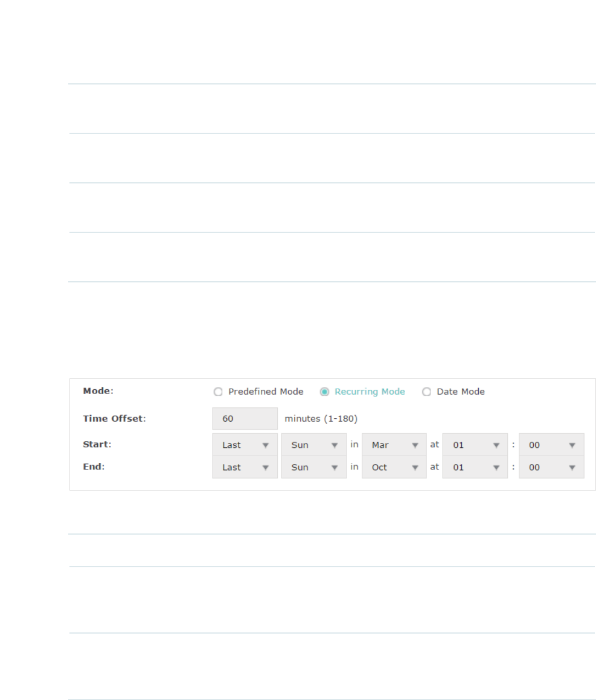Open the Start week dropdown showing Last
Viewport: 596px width, 700px height.
coord(245,445)
